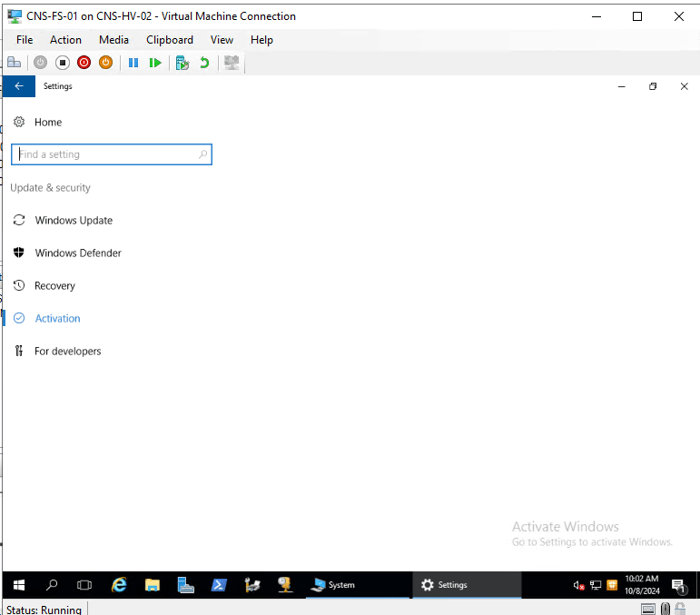Image resolution: width=700 pixels, height=615 pixels.
Task: Click the muted speaker tray icon
Action: coord(578,585)
